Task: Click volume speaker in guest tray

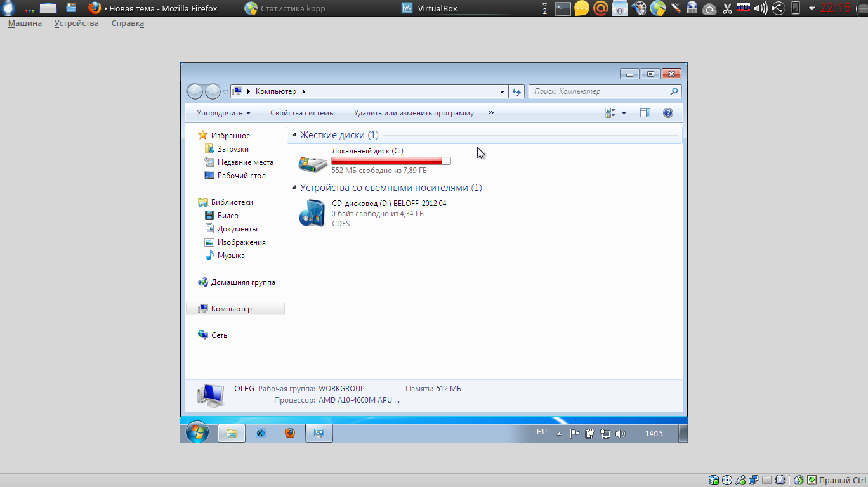Action: tap(621, 434)
